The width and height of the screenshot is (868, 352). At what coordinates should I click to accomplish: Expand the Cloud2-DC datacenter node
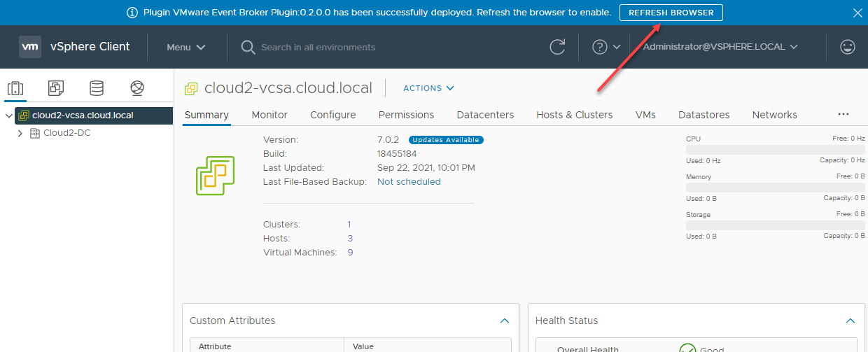(x=20, y=133)
